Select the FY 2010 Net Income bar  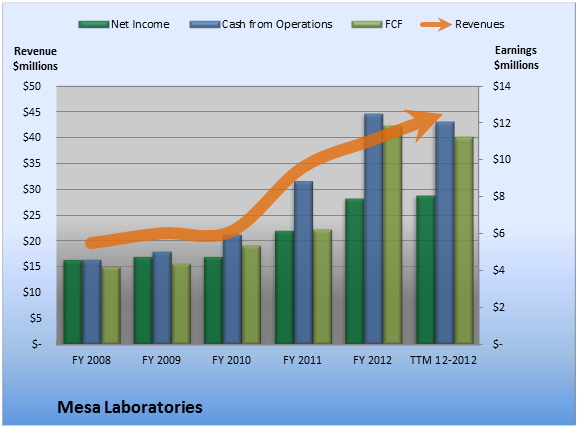point(213,301)
